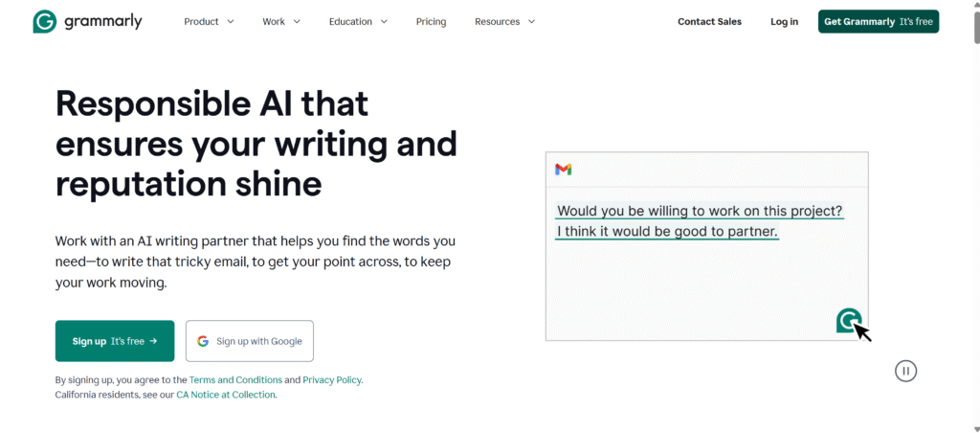
Task: Expand the Education menu chevron
Action: [384, 21]
